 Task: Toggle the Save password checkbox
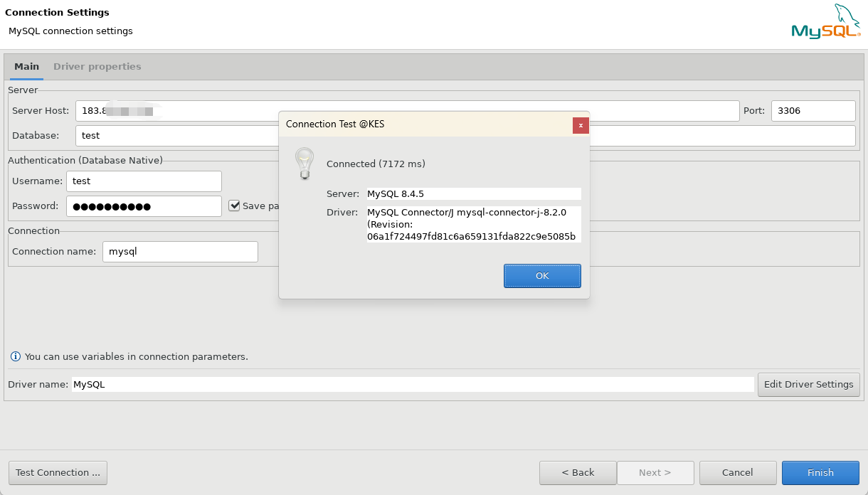coord(234,206)
